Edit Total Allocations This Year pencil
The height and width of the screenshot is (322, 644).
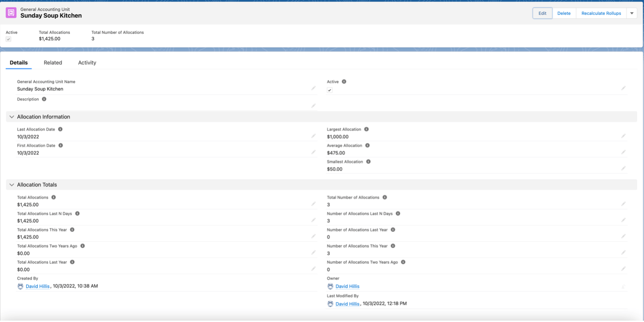click(313, 236)
